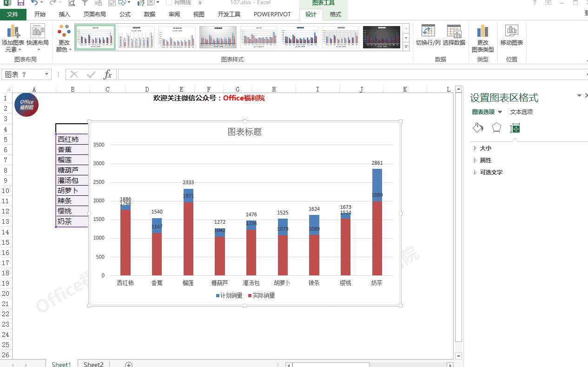Select cell containing 奶茶

click(x=72, y=221)
